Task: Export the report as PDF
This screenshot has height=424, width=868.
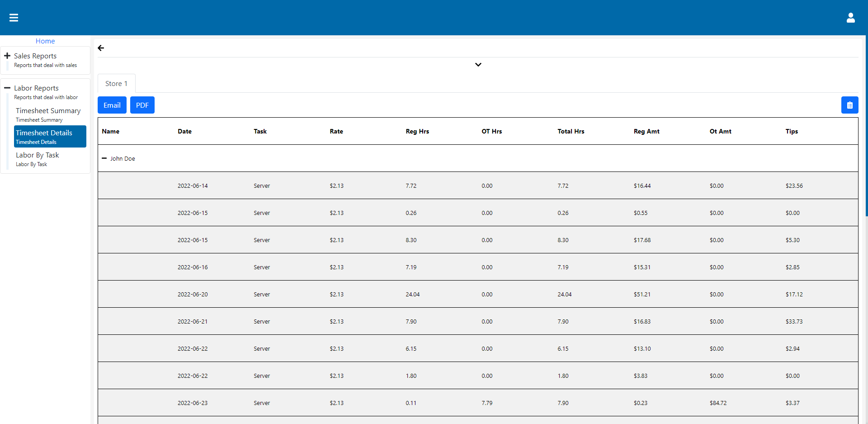Action: (x=142, y=105)
